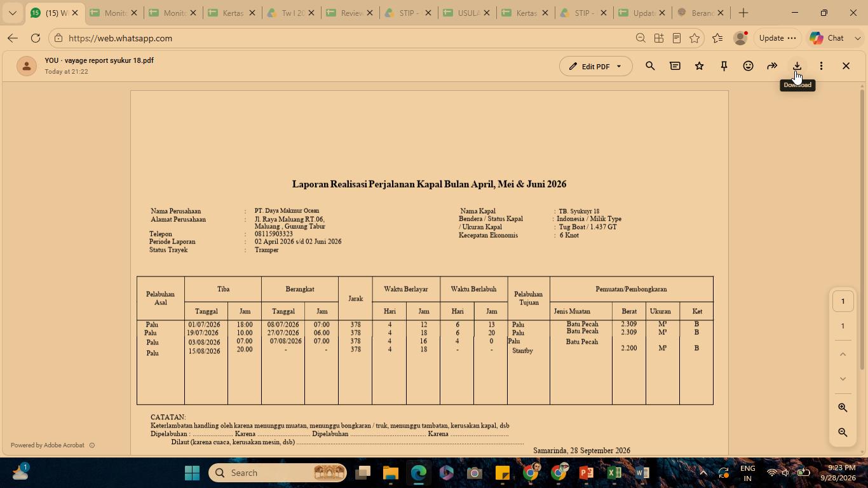Forward the PDF document
Image resolution: width=868 pixels, height=488 pixels.
[772, 66]
